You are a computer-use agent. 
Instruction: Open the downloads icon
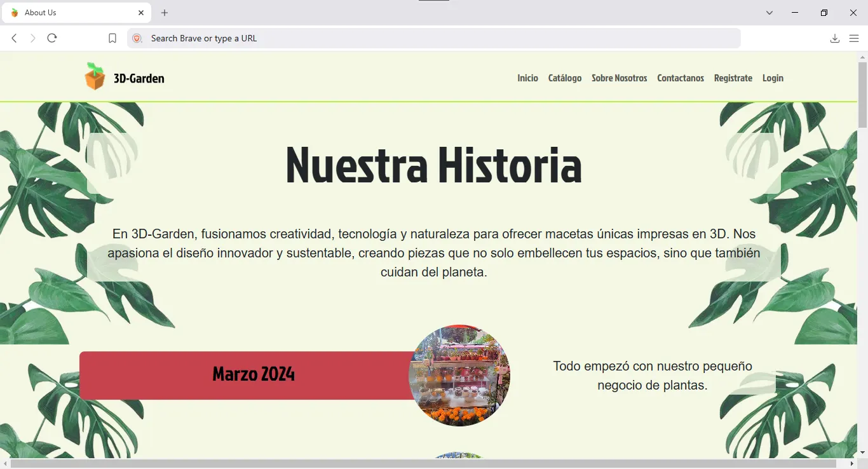click(x=835, y=38)
